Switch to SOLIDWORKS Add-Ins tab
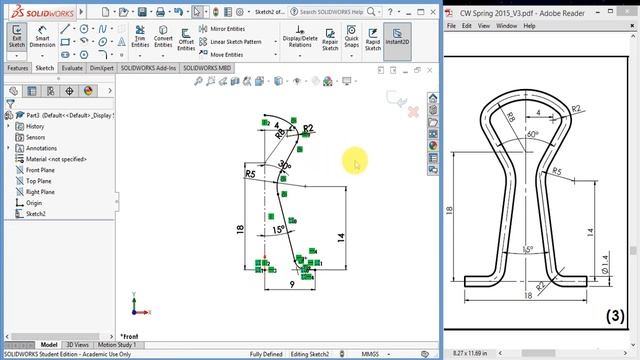Viewport: 640px width, 360px height. [148, 68]
